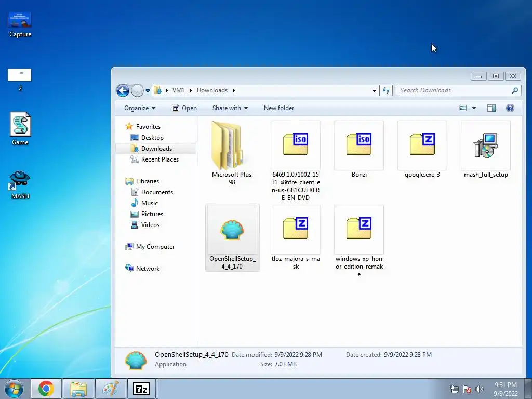Refresh the Downloads folder view
The height and width of the screenshot is (399, 532).
386,90
